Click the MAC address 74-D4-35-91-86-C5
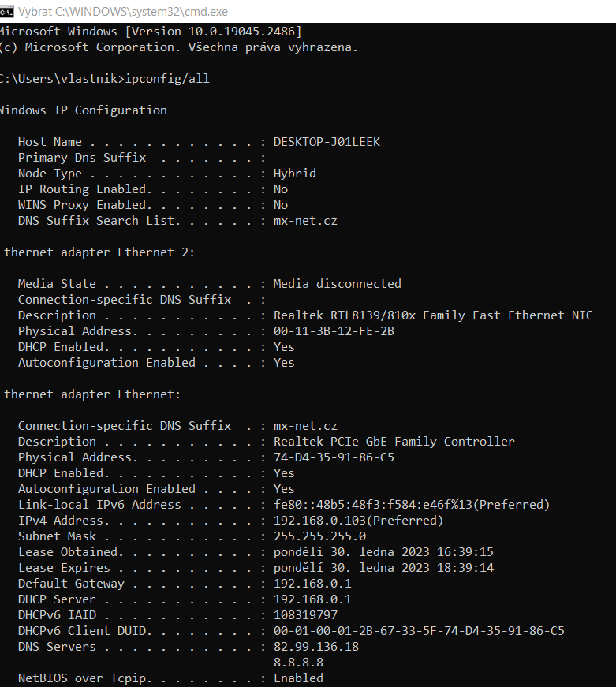The image size is (616, 687). tap(334, 457)
